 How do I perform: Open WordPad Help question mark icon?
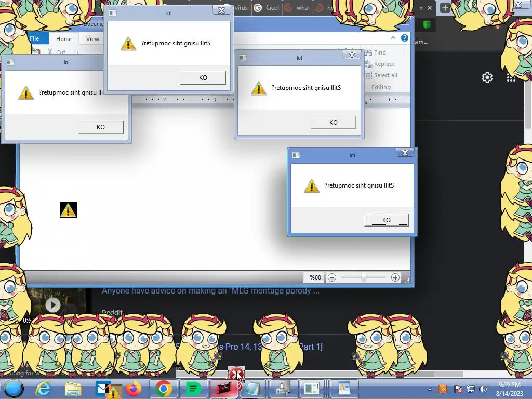click(x=404, y=38)
